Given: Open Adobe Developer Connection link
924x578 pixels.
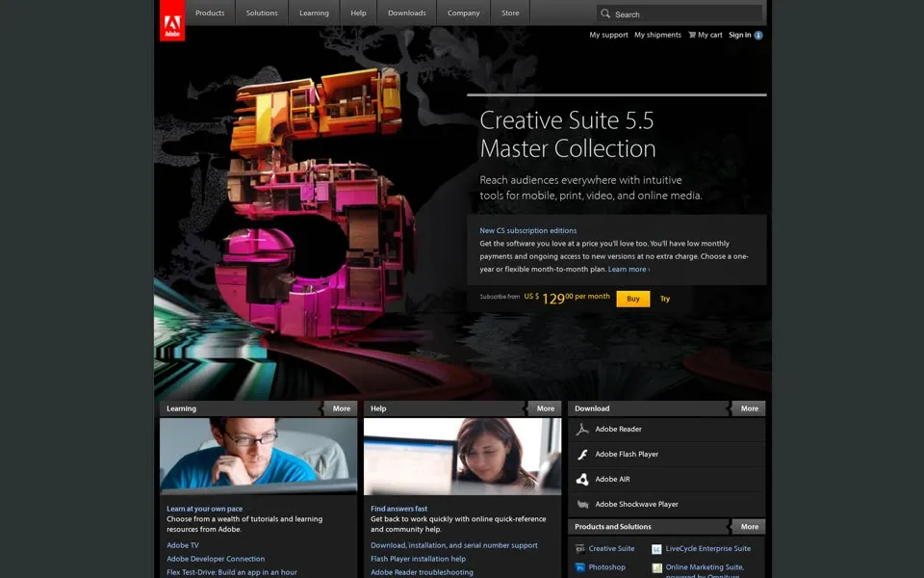Looking at the screenshot, I should [216, 559].
